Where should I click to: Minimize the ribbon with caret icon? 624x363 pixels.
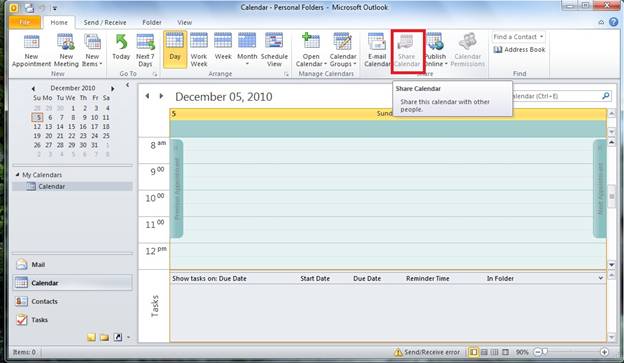[601, 23]
